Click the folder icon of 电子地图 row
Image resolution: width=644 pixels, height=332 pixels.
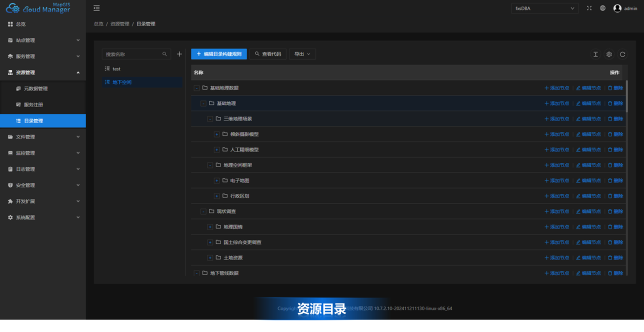click(225, 180)
